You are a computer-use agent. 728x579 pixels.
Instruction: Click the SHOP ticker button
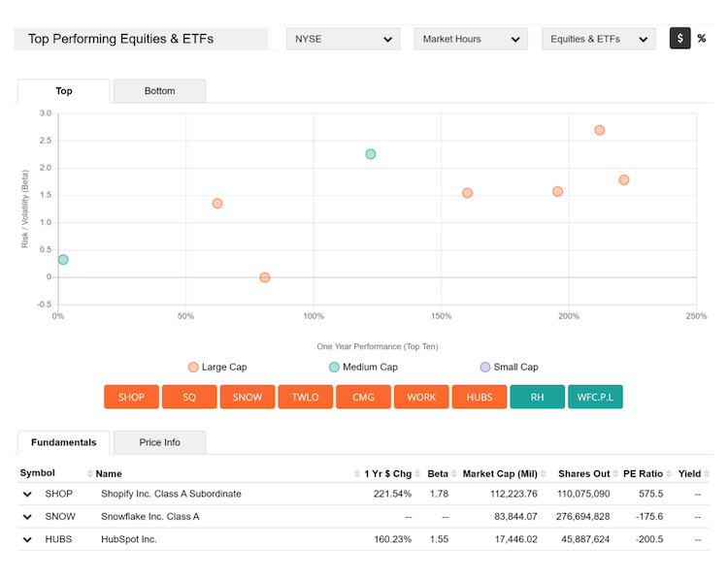pyautogui.click(x=131, y=397)
